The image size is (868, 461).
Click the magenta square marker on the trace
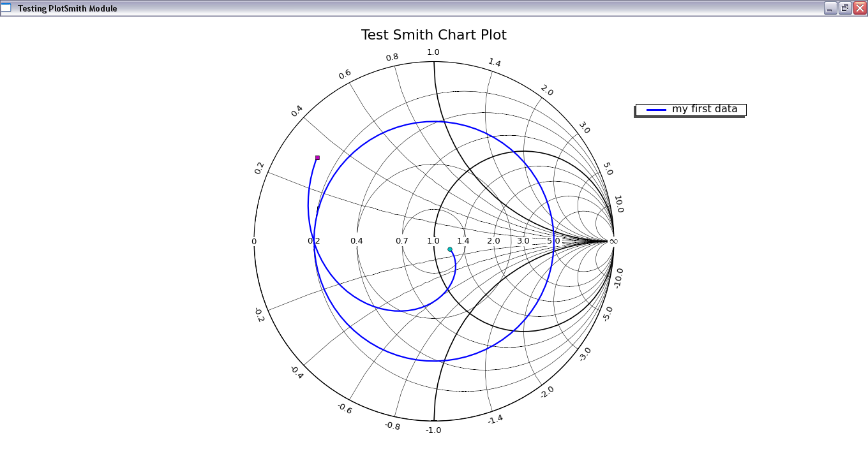317,158
